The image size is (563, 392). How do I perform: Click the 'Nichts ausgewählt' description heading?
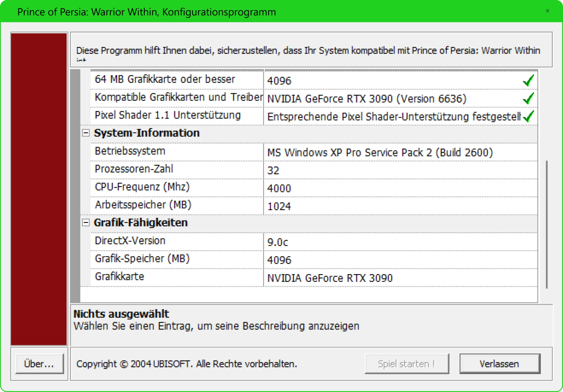click(x=121, y=314)
